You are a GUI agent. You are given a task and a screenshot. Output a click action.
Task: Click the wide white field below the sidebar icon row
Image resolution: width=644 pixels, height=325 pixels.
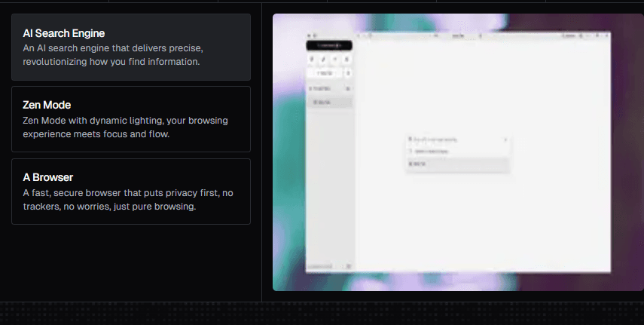[x=325, y=74]
